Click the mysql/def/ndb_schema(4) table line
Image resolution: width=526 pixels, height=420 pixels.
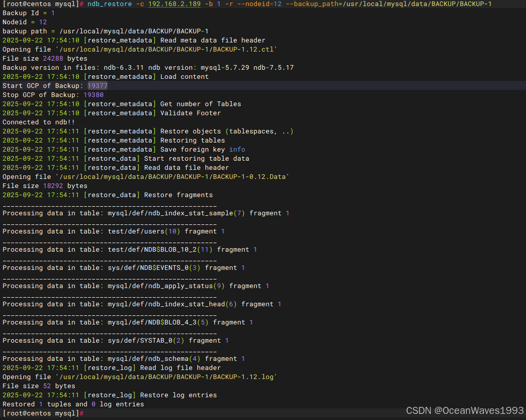click(123, 359)
